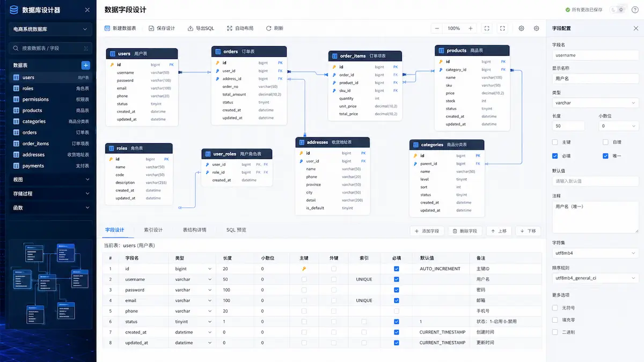Enable the 填充零 checkbox
Screen dimensions: 644x362
555,320
